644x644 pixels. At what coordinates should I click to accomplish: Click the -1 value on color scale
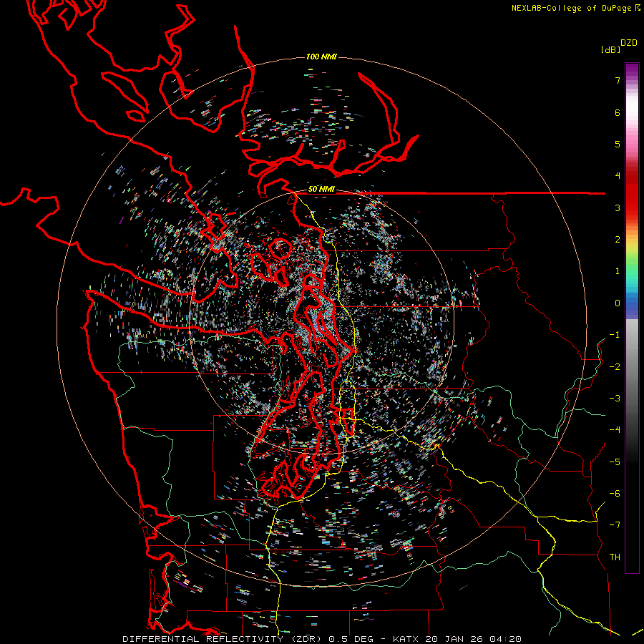coord(615,335)
